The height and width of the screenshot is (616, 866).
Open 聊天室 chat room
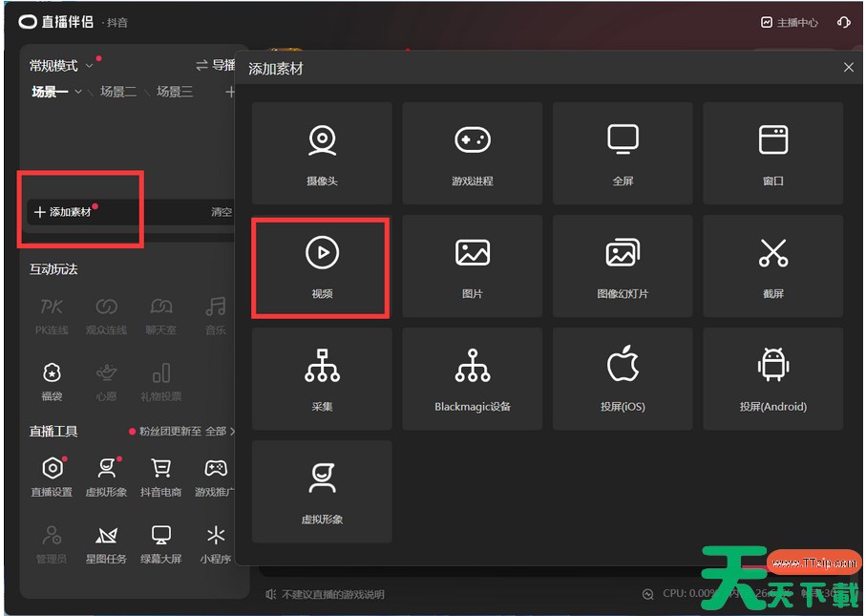tap(160, 316)
